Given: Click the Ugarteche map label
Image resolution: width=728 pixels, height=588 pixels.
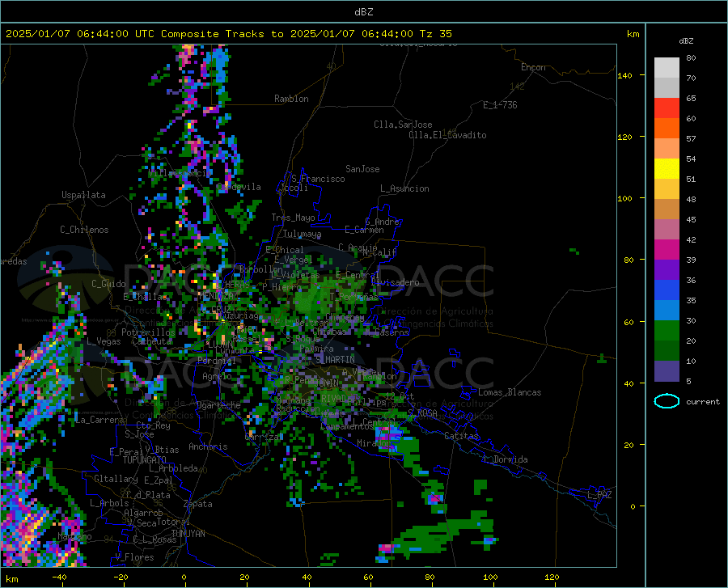Looking at the screenshot, I should [218, 405].
